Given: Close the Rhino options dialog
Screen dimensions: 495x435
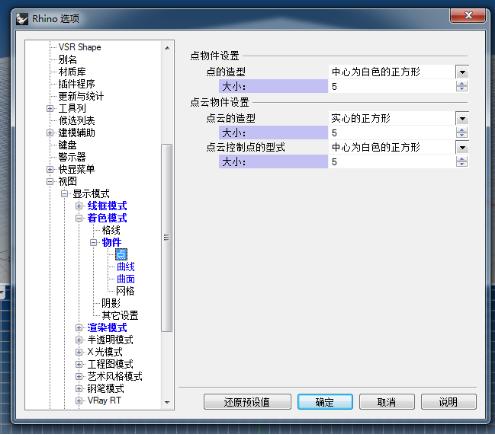Looking at the screenshot, I should pos(467,15).
